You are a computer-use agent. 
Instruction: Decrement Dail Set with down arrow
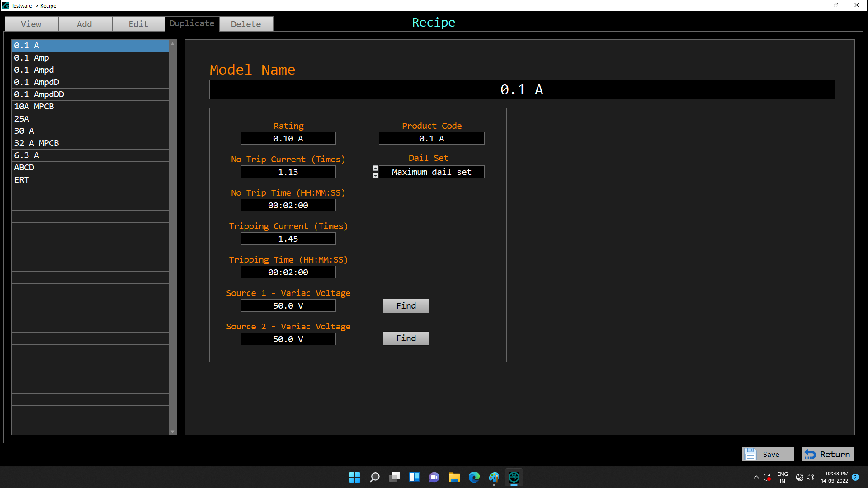pos(375,175)
